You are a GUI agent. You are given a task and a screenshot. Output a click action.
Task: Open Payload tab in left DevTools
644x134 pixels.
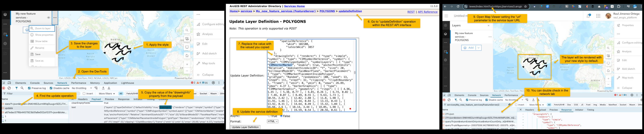pyautogui.click(x=96, y=99)
